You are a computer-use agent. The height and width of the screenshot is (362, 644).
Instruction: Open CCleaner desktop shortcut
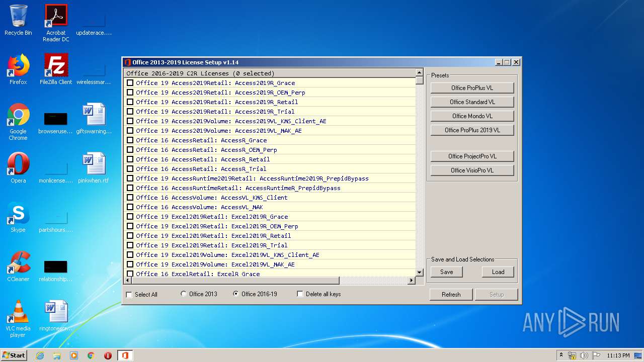[18, 266]
